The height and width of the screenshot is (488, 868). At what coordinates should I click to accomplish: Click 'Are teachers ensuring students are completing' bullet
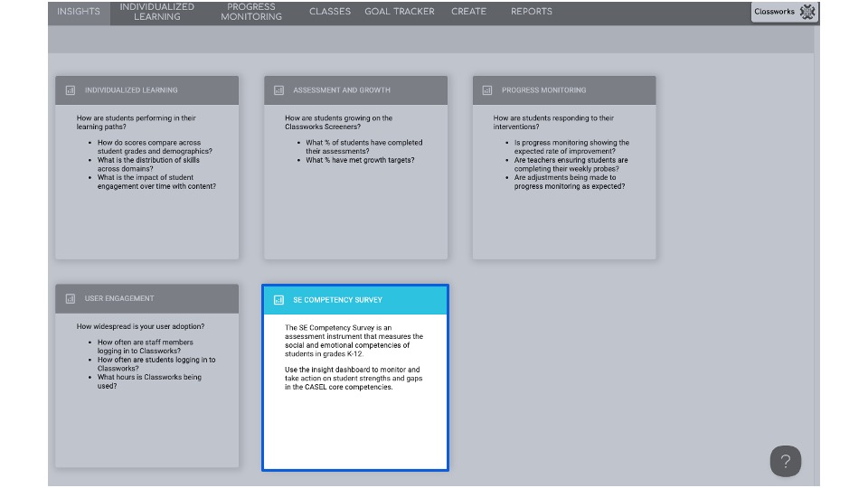571,164
